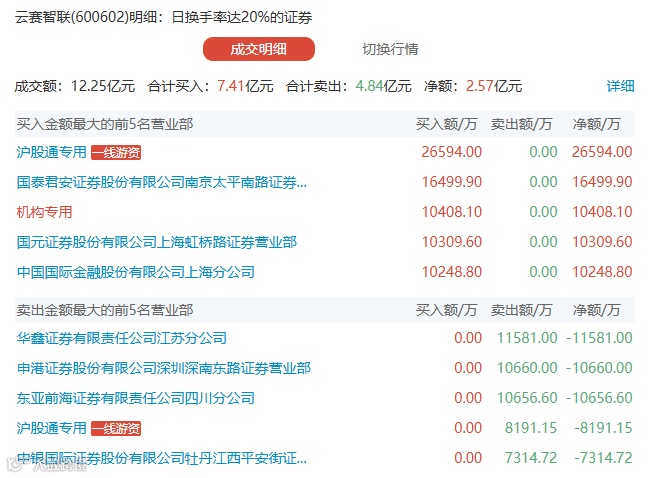The width and height of the screenshot is (653, 478).
Task: Select the buy amount 10408.10
Action: coord(451,212)
